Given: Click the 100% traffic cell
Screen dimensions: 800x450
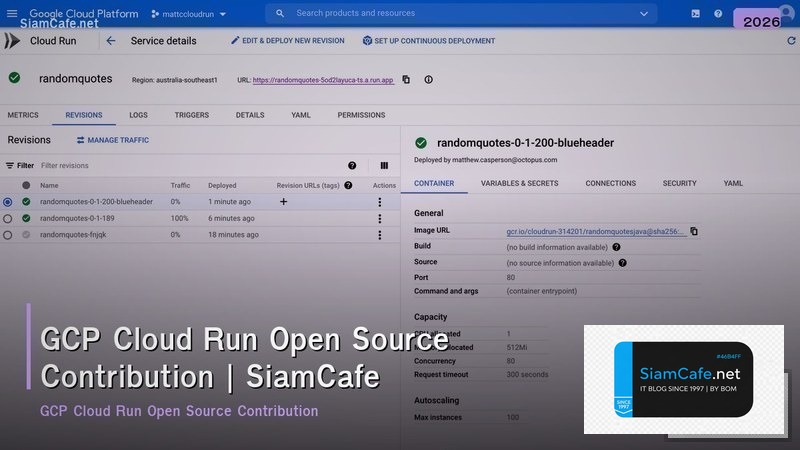Looking at the screenshot, I should (179, 218).
